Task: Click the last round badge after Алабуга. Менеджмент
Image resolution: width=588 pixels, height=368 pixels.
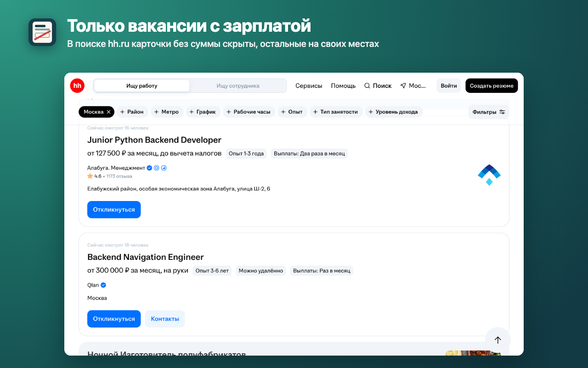Action: 164,168
